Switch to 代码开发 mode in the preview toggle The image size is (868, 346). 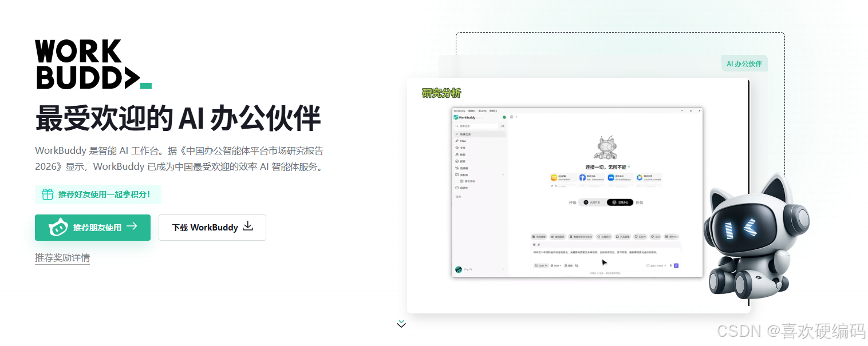pos(591,202)
